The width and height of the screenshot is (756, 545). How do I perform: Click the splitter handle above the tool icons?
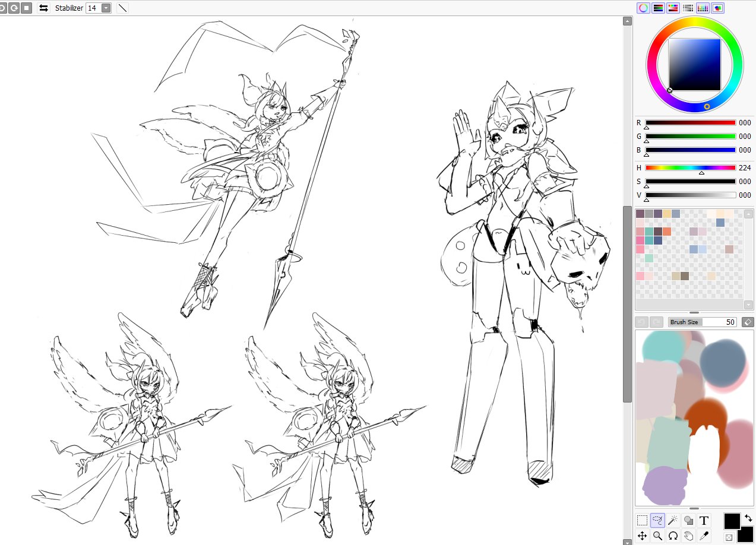[694, 509]
